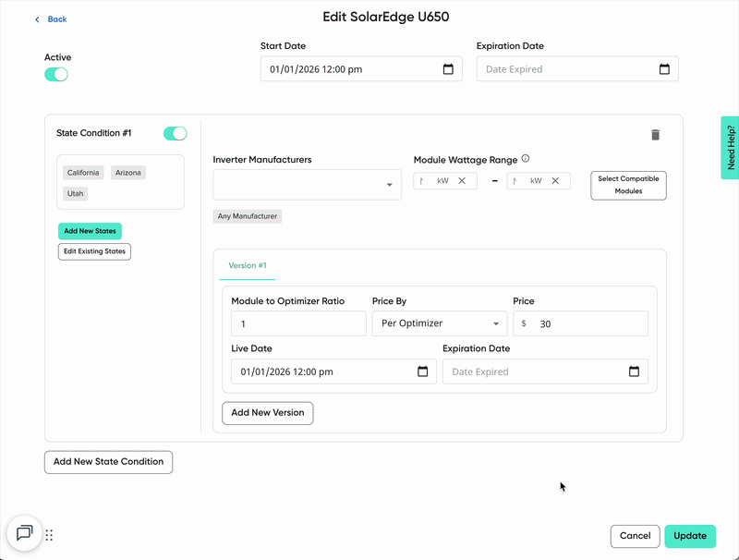Click Edit Existing States button
The height and width of the screenshot is (560, 739).
94,251
